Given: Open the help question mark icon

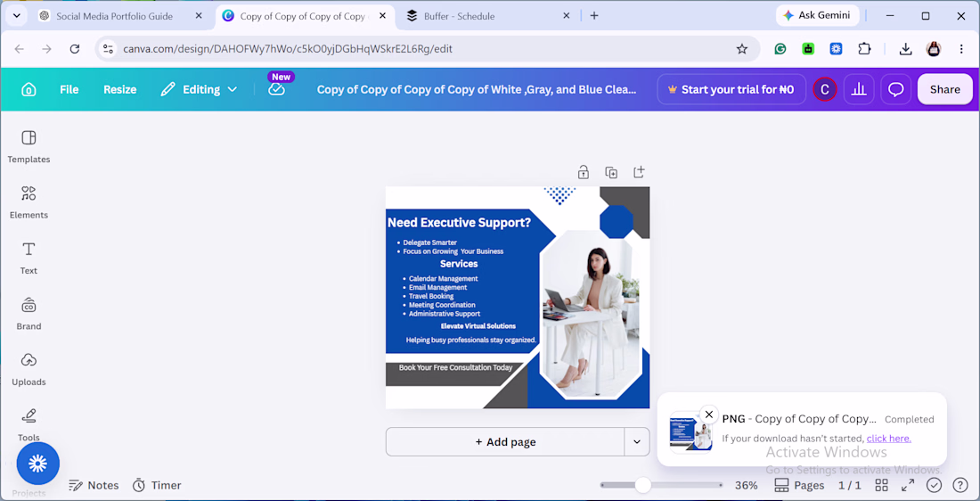Looking at the screenshot, I should [960, 485].
